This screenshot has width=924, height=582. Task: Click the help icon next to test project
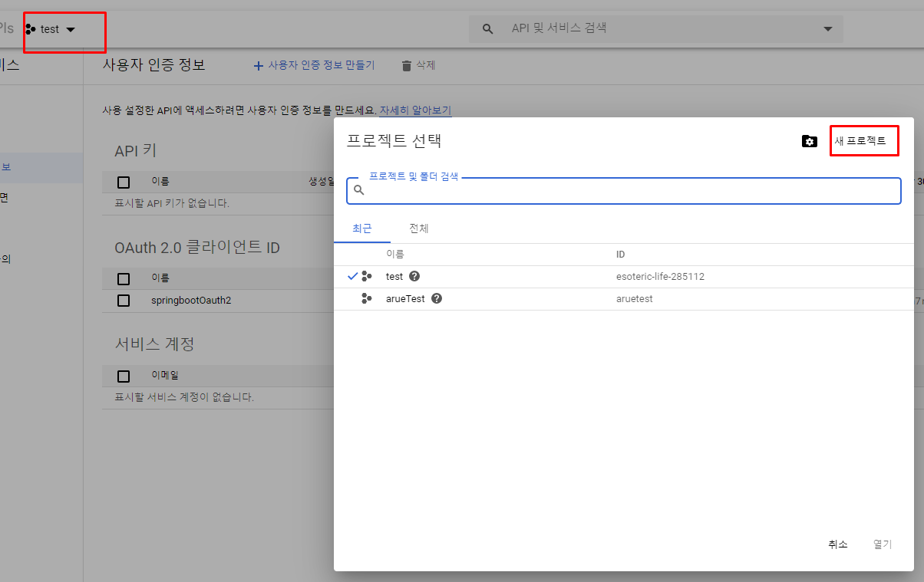click(414, 276)
